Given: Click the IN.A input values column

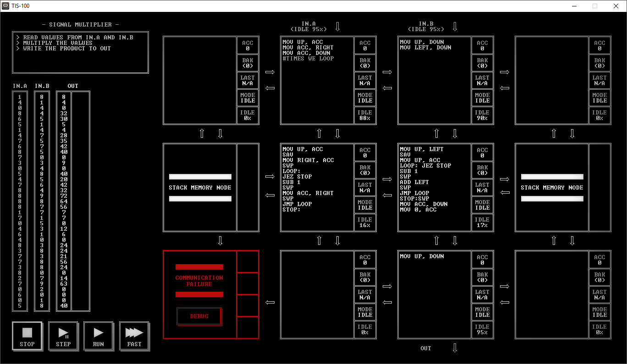Looking at the screenshot, I should 20,201.
